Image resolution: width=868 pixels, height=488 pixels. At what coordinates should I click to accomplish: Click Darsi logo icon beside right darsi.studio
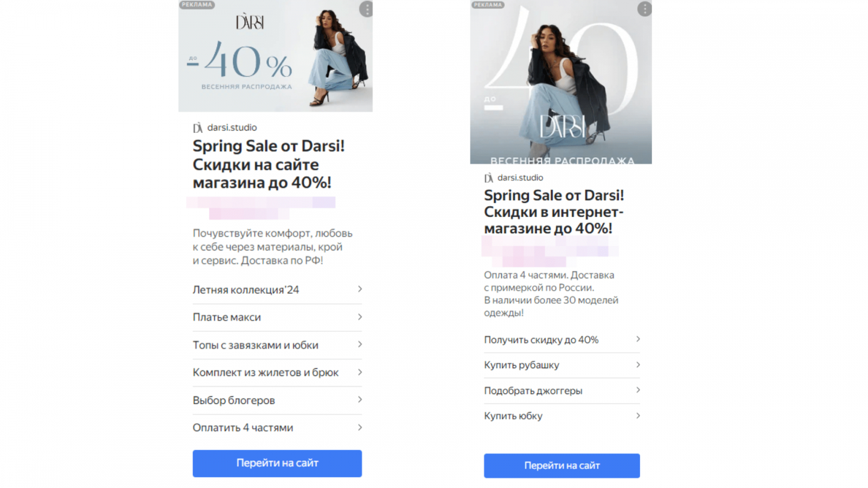pos(488,178)
